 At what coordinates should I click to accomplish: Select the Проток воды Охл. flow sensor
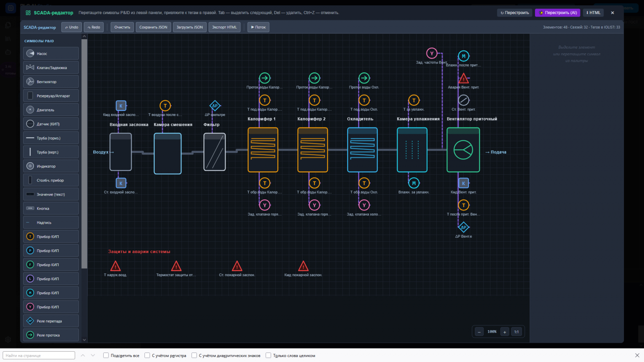pyautogui.click(x=364, y=78)
